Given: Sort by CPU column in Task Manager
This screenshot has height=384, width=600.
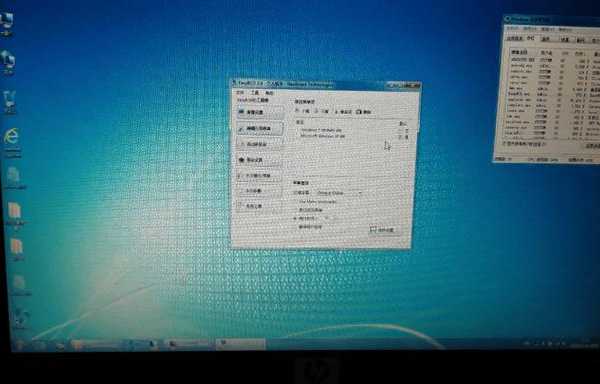Looking at the screenshot, I should pos(565,53).
